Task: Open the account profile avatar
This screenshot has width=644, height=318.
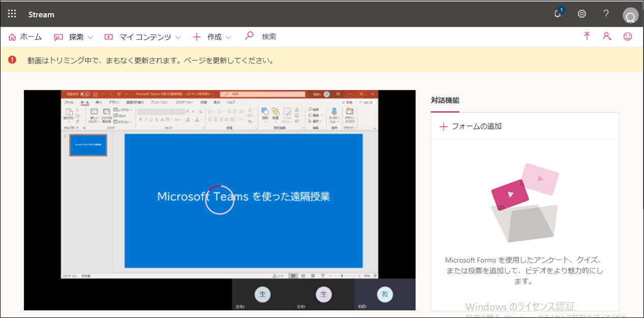Action: click(630, 15)
